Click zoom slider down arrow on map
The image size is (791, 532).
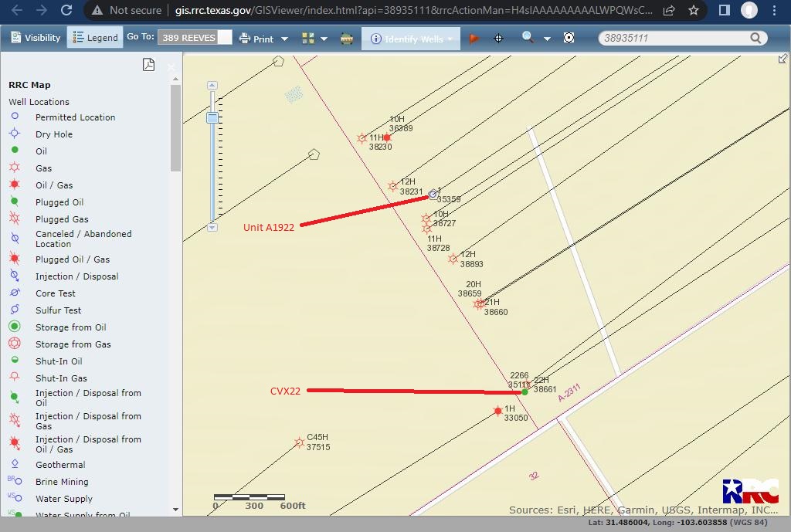coord(212,228)
